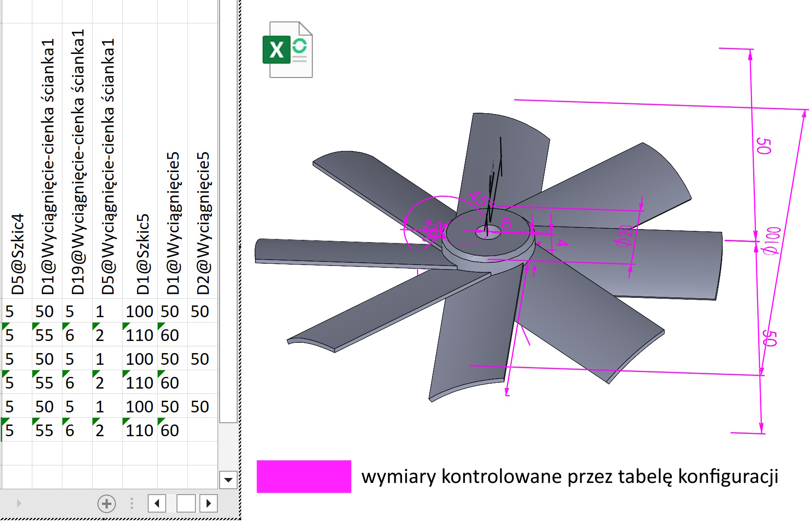The width and height of the screenshot is (812, 522).
Task: Click the horizontal scrollbar thumb
Action: pyautogui.click(x=186, y=504)
